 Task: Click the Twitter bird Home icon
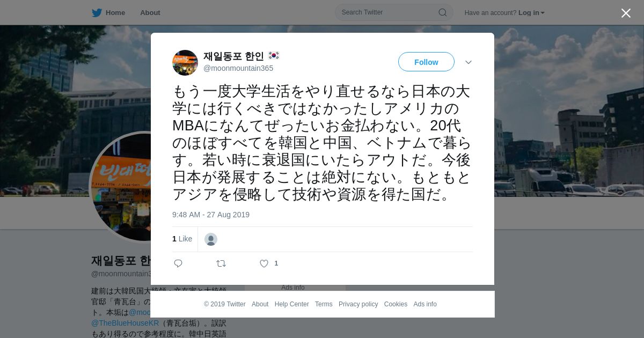(x=97, y=12)
